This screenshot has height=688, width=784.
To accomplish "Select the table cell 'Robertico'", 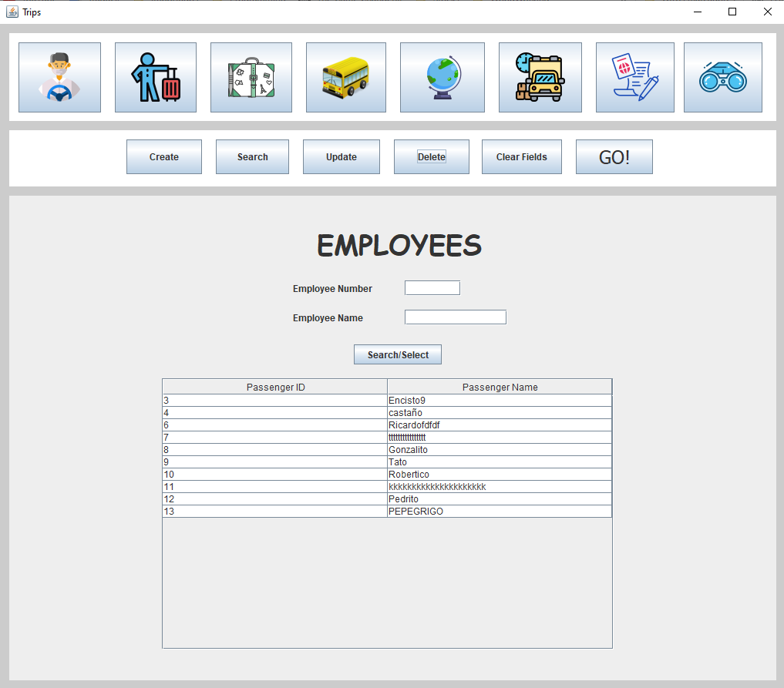I will tap(500, 474).
